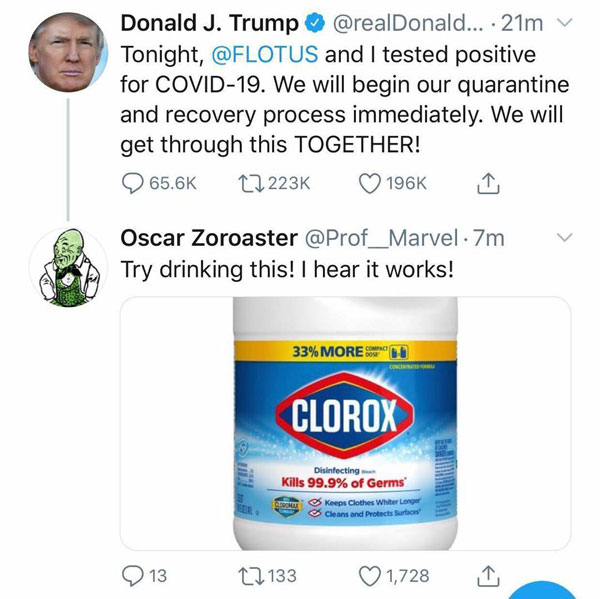
Task: Reply to the COVID-19 announcement tweet
Action: 133,183
